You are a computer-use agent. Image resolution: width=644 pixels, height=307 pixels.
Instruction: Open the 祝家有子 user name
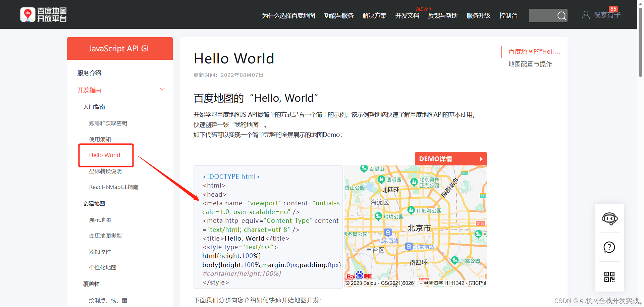click(x=607, y=15)
